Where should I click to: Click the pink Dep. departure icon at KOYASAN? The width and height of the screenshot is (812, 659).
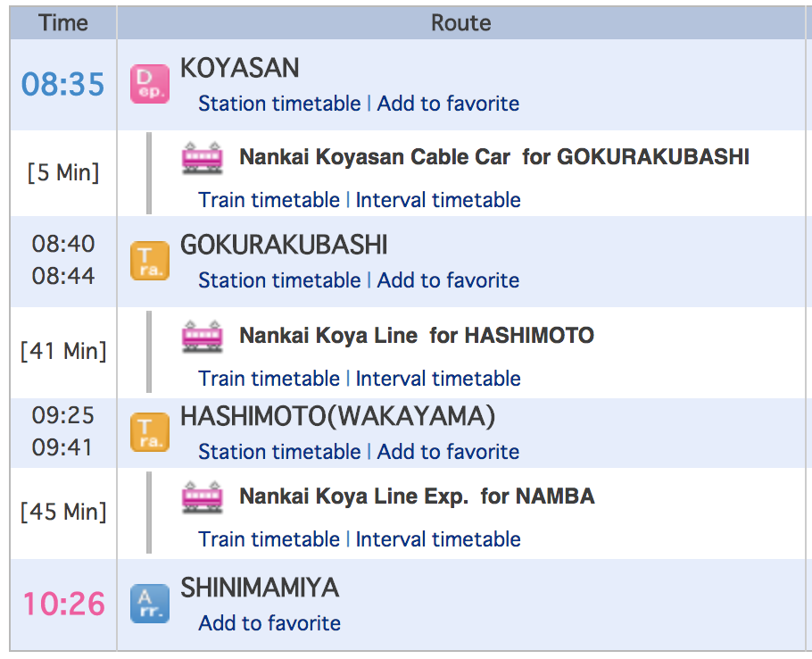point(149,84)
